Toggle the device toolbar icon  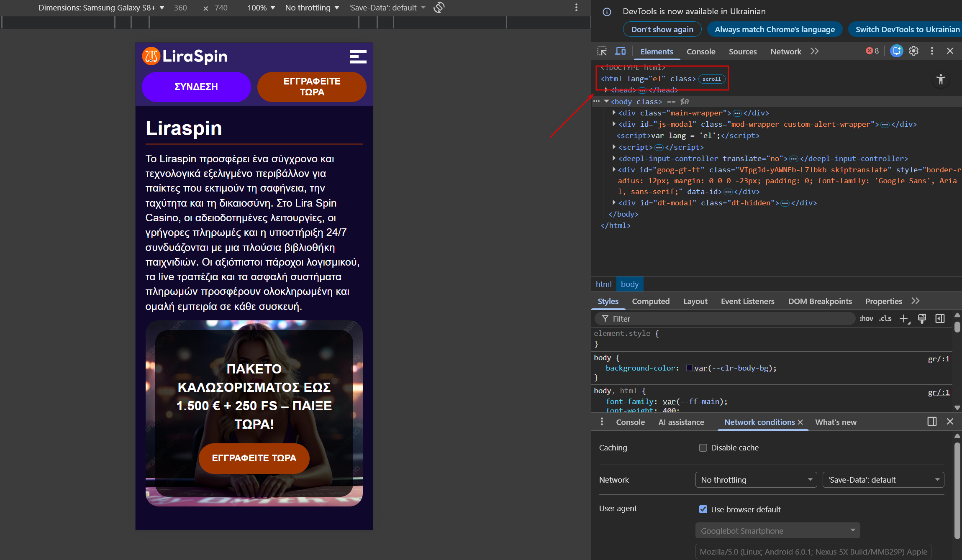620,51
